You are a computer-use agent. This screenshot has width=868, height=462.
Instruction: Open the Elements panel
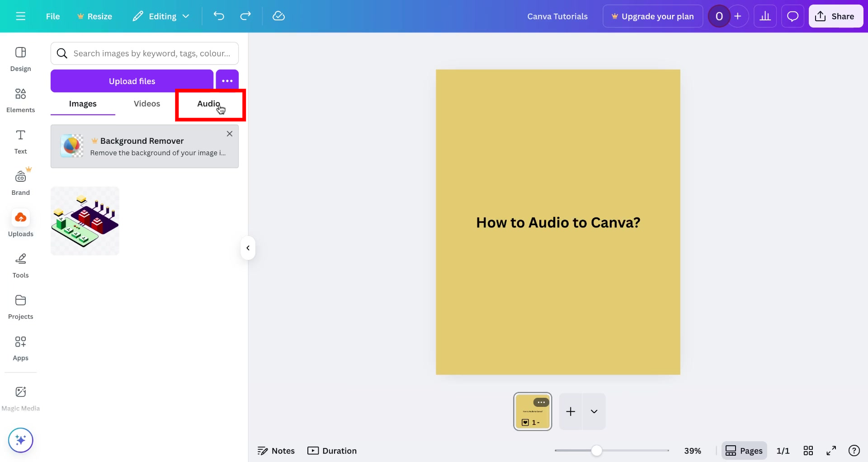coord(20,99)
